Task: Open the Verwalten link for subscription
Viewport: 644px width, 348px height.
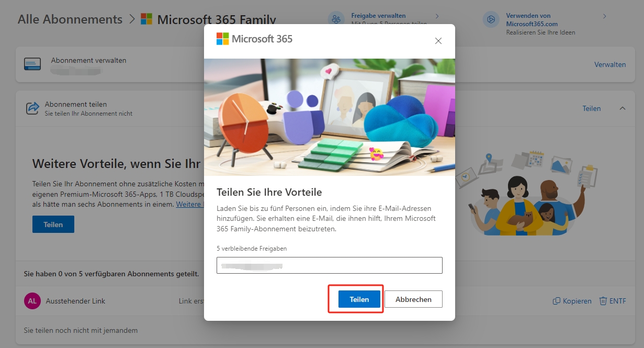Action: pos(609,64)
